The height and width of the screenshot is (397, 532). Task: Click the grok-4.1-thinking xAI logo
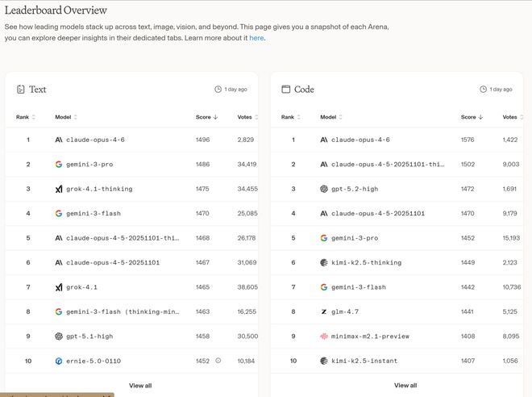click(x=59, y=189)
